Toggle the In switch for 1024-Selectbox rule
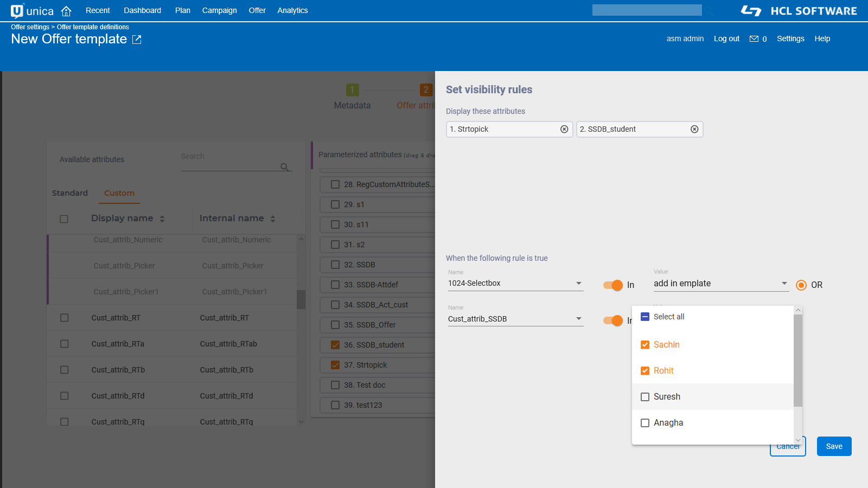This screenshot has width=868, height=488. [613, 285]
